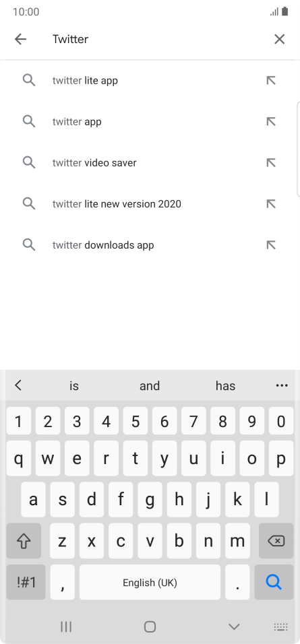The image size is (300, 644).
Task: Switch to symbols with the !#1 key
Action: [x=26, y=582]
